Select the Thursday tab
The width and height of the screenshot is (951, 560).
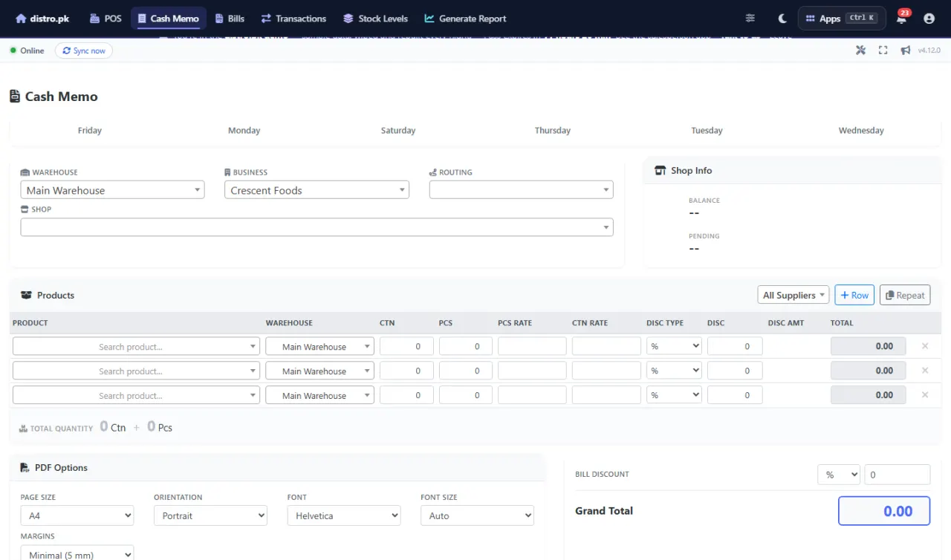point(553,130)
